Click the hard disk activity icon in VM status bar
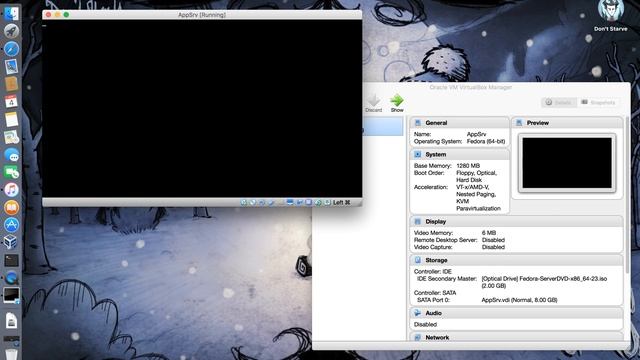 pyautogui.click(x=244, y=202)
